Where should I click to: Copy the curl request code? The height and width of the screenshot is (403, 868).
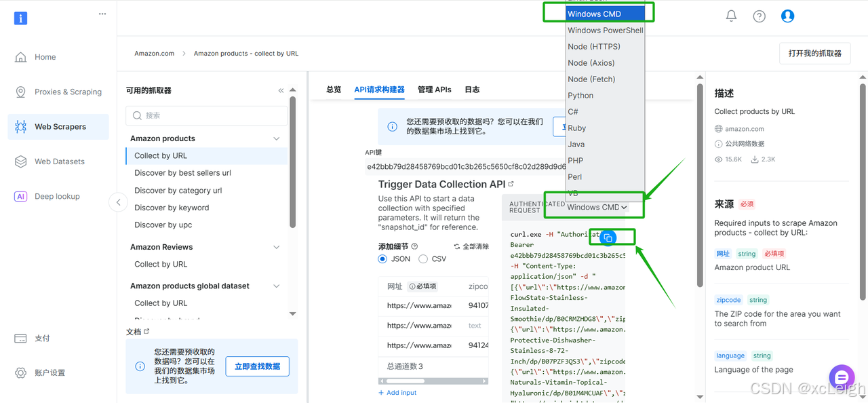point(608,237)
